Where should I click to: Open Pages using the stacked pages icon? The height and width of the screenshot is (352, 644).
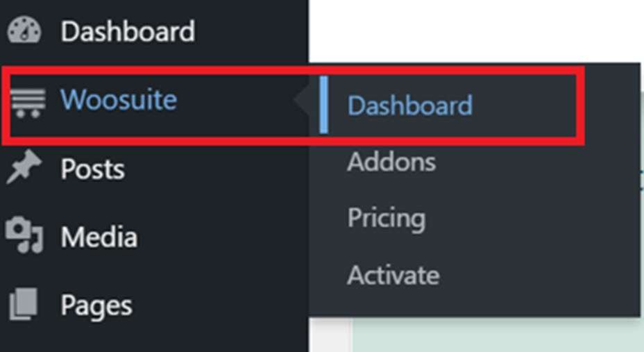pos(24,304)
